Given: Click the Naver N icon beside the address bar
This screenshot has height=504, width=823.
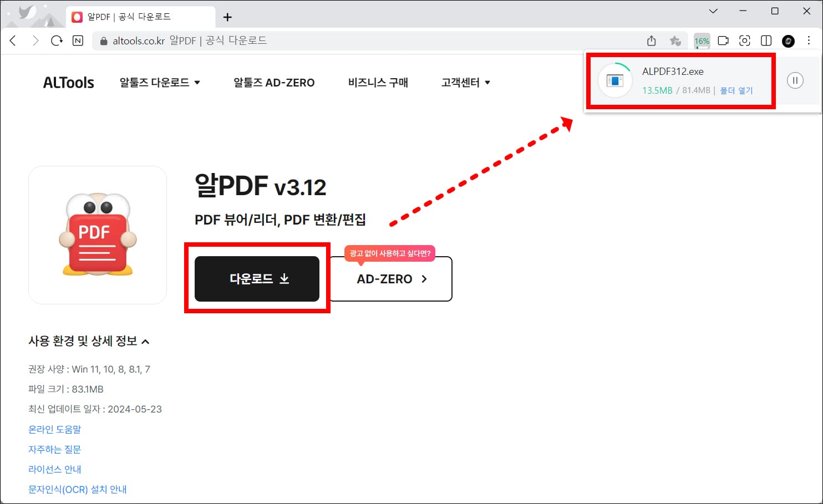Looking at the screenshot, I should [x=78, y=40].
